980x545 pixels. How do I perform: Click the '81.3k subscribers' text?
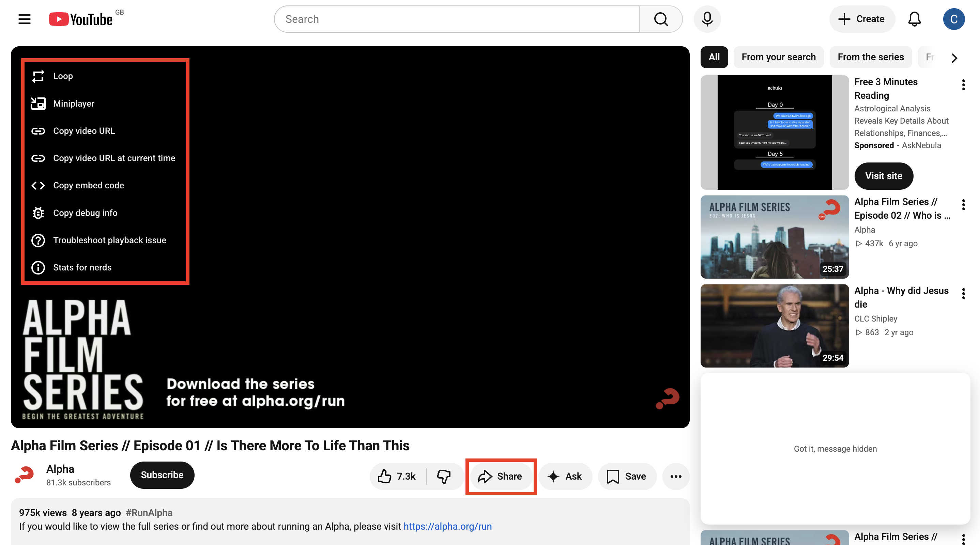click(x=78, y=483)
